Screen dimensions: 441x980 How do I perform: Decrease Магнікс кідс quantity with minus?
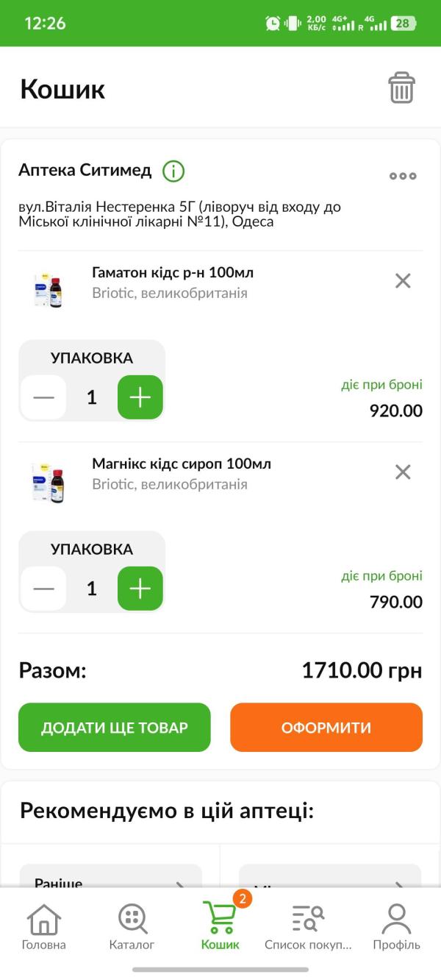44,589
